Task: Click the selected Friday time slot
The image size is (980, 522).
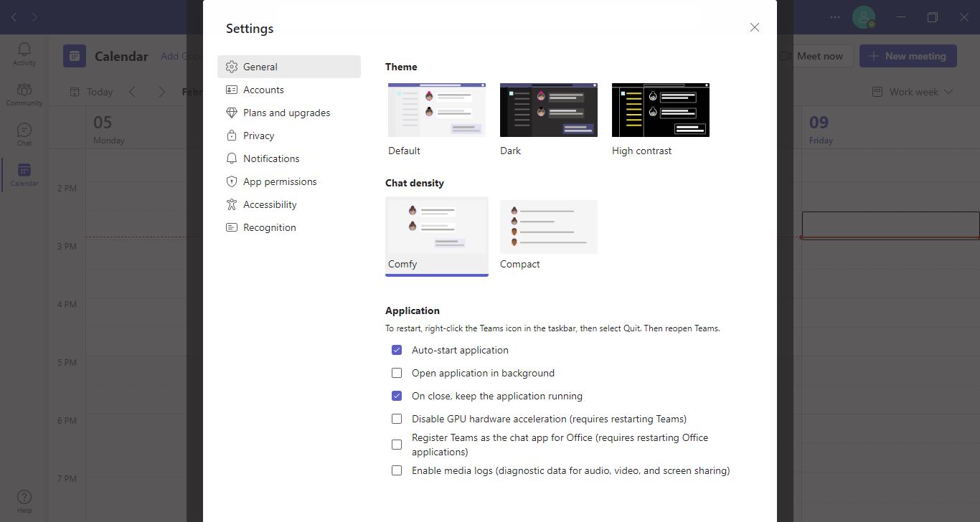Action: pos(890,225)
